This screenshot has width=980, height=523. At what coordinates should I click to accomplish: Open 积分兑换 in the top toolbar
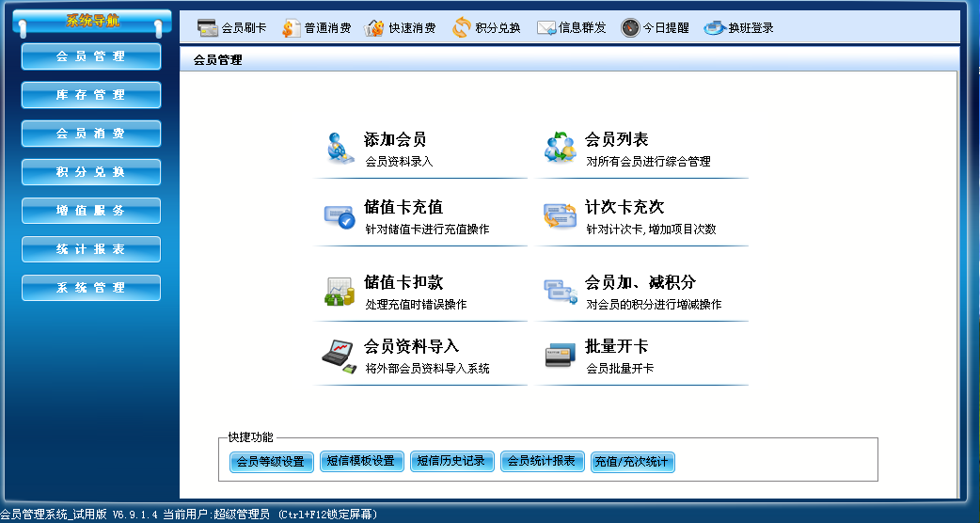click(486, 28)
